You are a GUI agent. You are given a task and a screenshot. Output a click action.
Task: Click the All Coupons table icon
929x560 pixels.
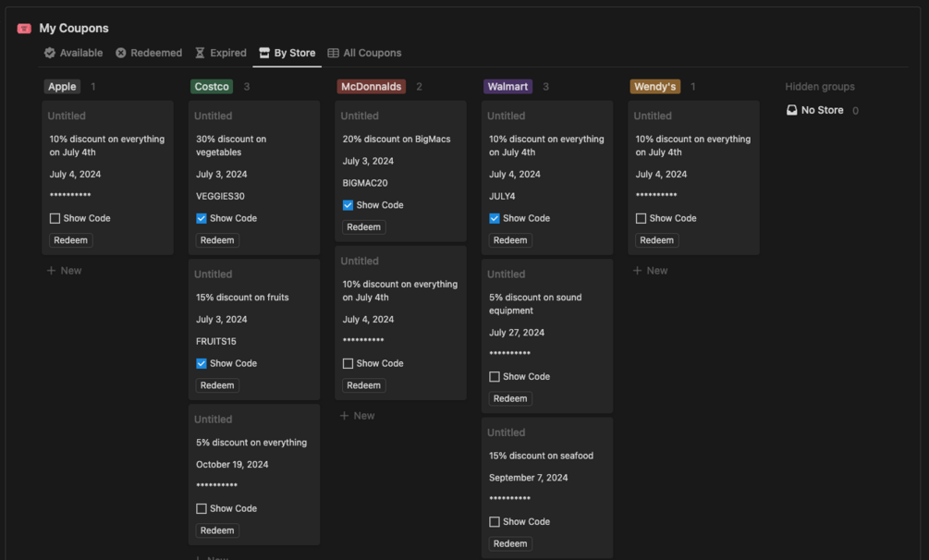(334, 54)
